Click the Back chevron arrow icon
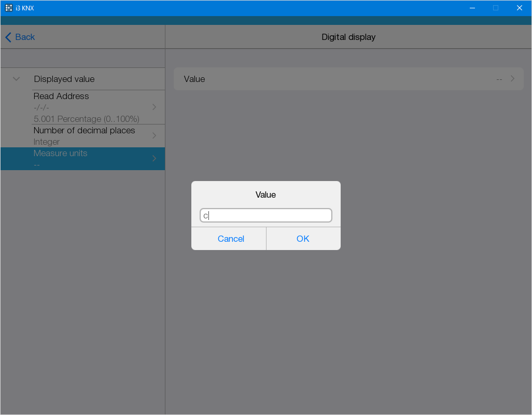This screenshot has width=532, height=415. [8, 37]
